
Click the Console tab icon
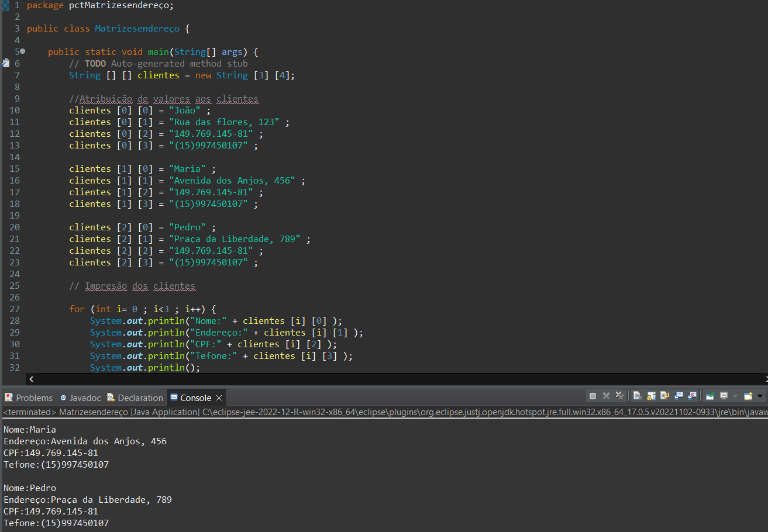coord(174,398)
